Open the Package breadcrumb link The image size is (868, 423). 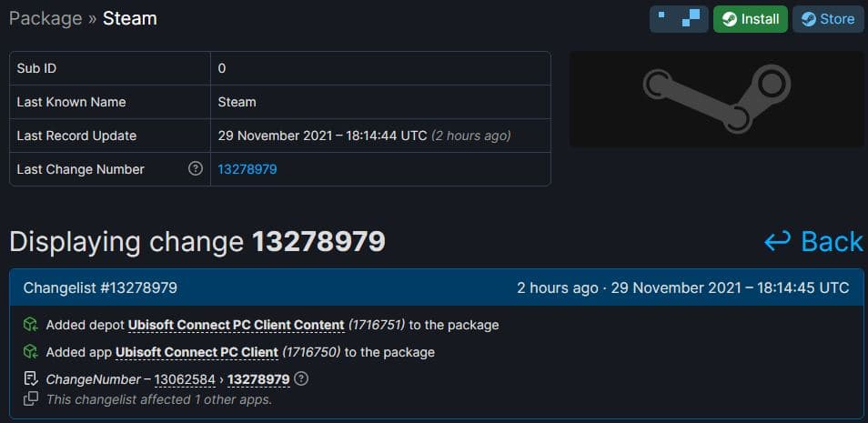tap(45, 18)
